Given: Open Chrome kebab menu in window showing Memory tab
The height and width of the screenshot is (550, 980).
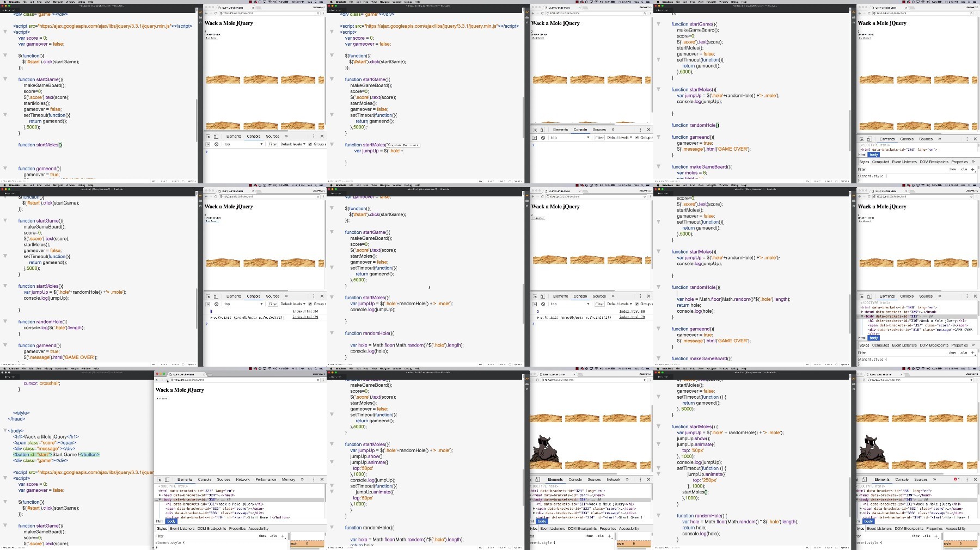Looking at the screenshot, I should coord(322,380).
